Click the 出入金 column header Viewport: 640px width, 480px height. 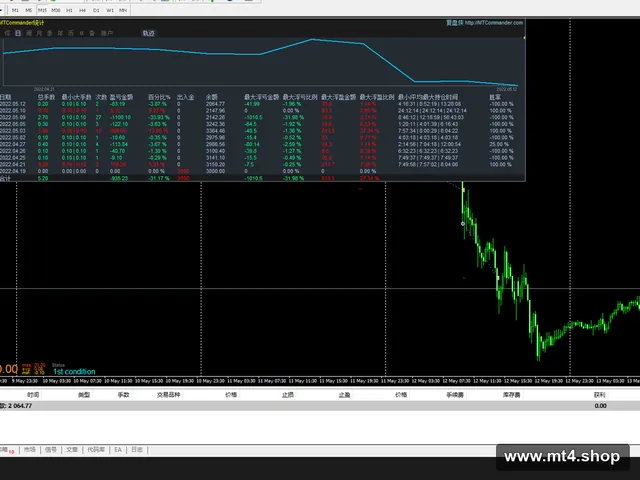tap(185, 97)
